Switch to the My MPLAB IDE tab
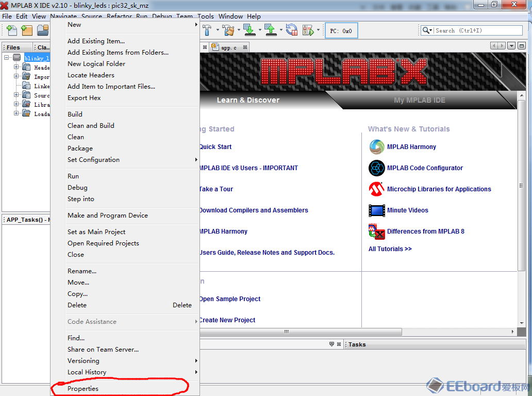 coord(419,100)
